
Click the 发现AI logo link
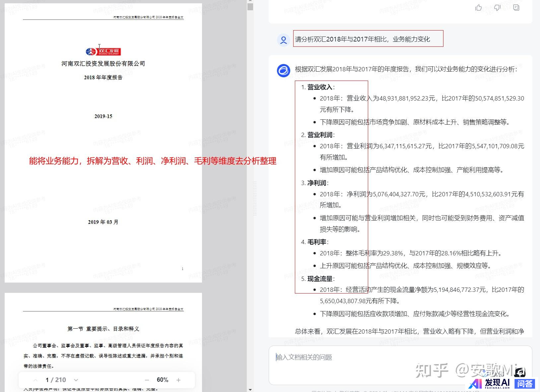pyautogui.click(x=490, y=384)
